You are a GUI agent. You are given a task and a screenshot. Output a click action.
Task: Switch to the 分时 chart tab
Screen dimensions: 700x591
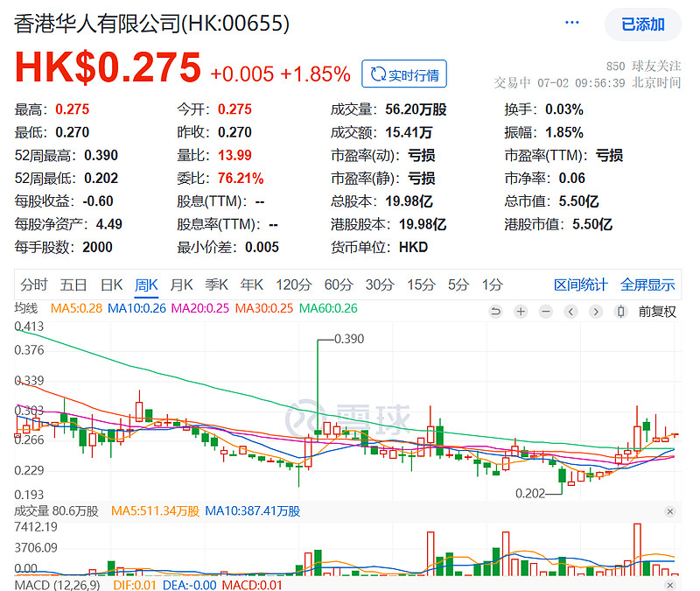tap(34, 285)
